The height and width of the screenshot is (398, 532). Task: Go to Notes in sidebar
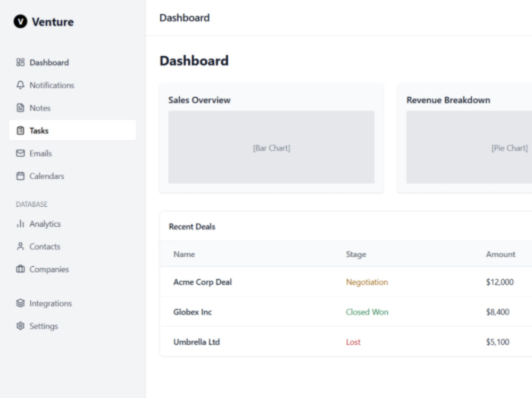pos(72,108)
